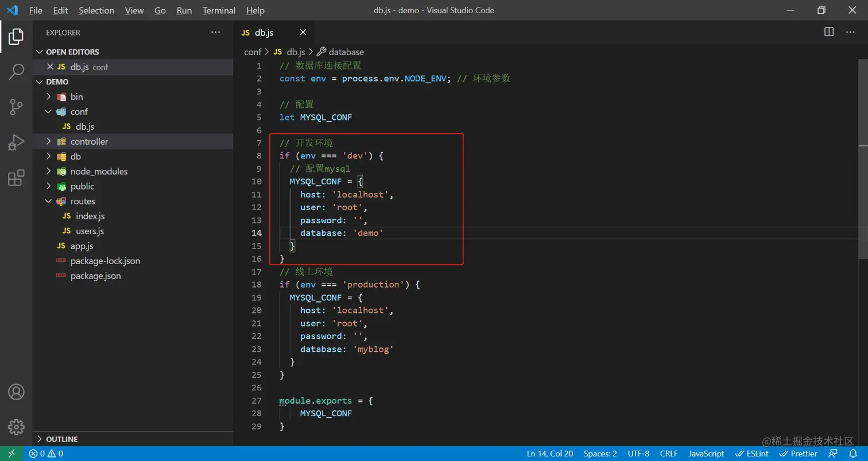The image size is (868, 461).
Task: Open the Go menu
Action: 160,10
